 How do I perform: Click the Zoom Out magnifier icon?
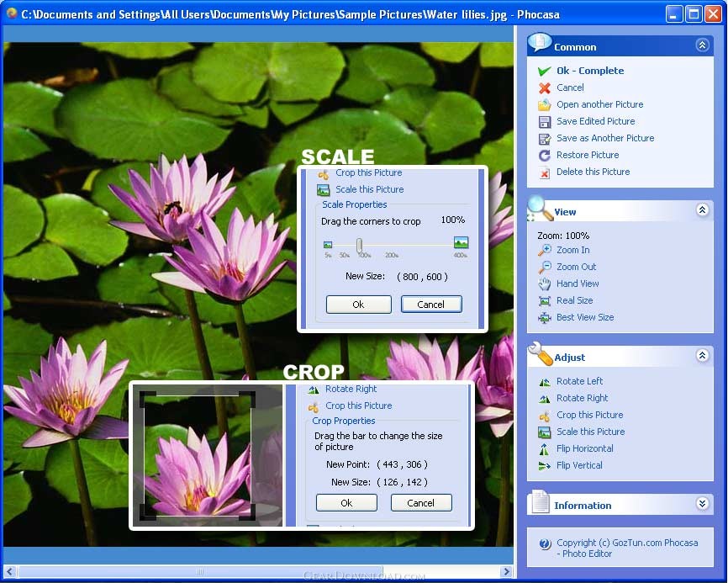(544, 267)
